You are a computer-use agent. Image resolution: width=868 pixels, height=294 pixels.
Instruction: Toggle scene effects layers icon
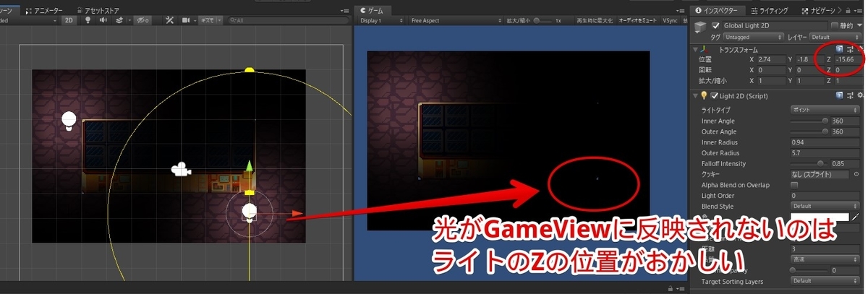(x=119, y=21)
